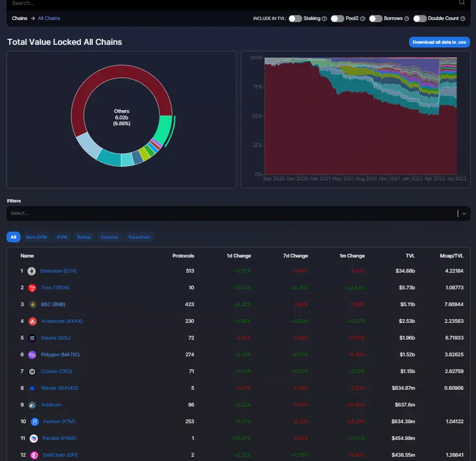The image size is (476, 461).
Task: Open the Tron (TRON) link
Action: [55, 288]
